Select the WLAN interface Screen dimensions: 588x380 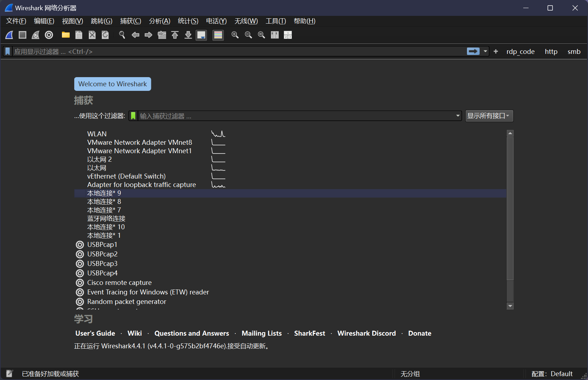point(97,134)
